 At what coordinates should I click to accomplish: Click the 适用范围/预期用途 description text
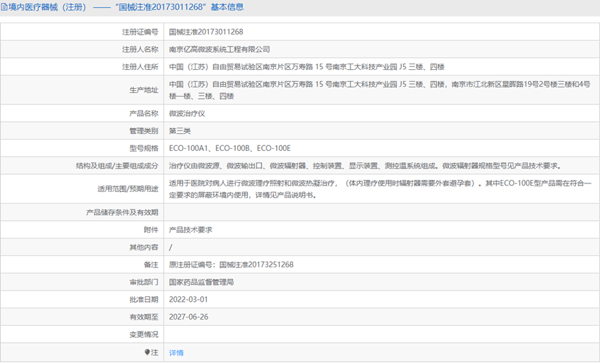pyautogui.click(x=379, y=189)
